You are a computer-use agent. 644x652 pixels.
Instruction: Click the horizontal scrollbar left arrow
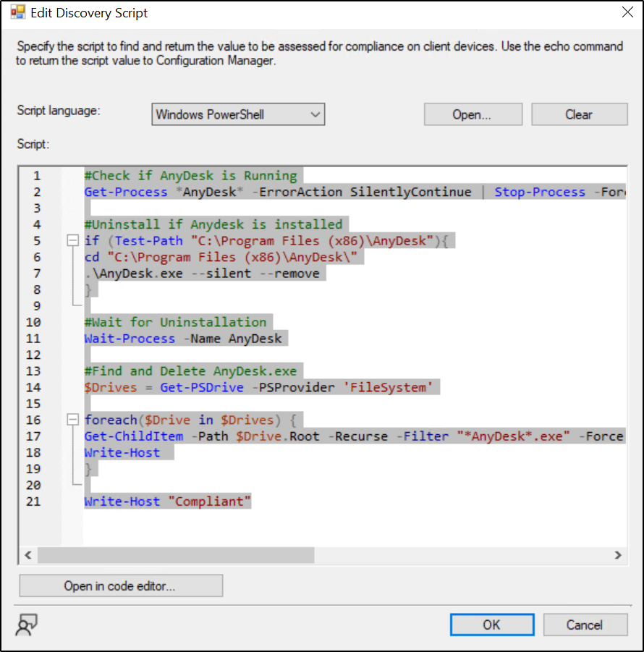point(28,555)
